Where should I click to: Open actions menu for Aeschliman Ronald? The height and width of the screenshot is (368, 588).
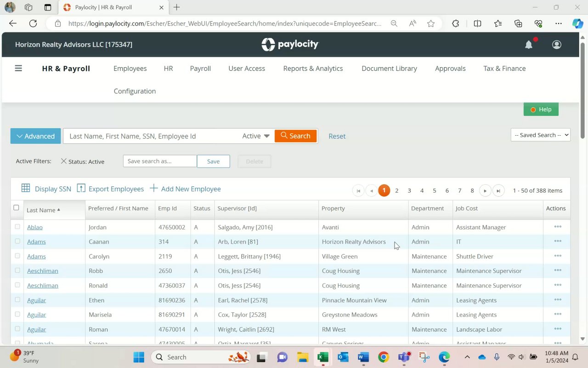coord(558,285)
